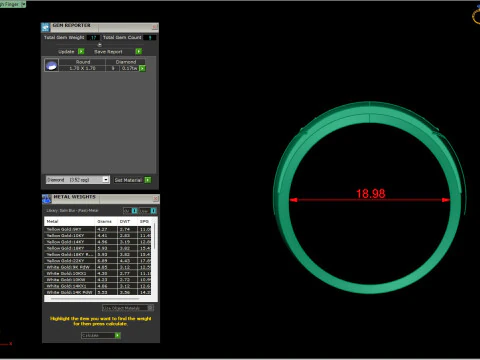Click the green arrow beside 0.17ctw
Screen dimensions: 480x360
[x=142, y=68]
